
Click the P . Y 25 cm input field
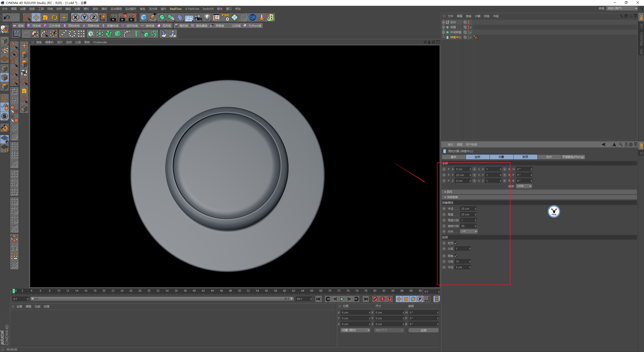point(463,175)
